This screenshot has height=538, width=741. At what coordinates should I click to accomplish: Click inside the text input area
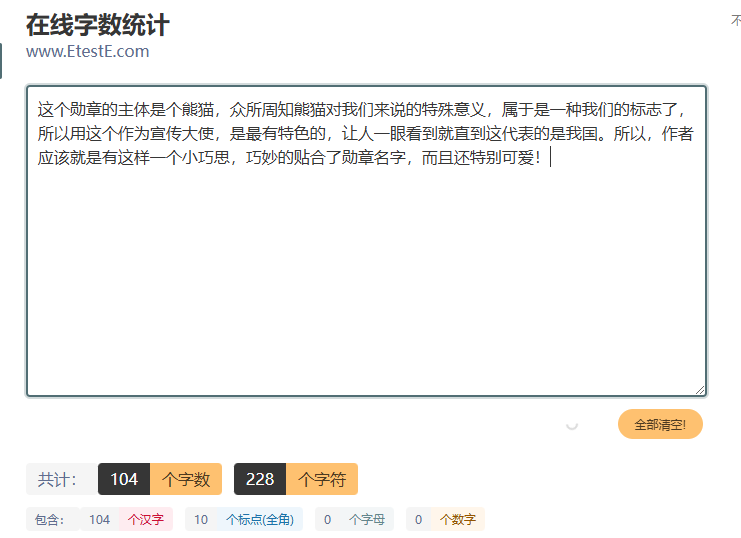click(x=366, y=241)
